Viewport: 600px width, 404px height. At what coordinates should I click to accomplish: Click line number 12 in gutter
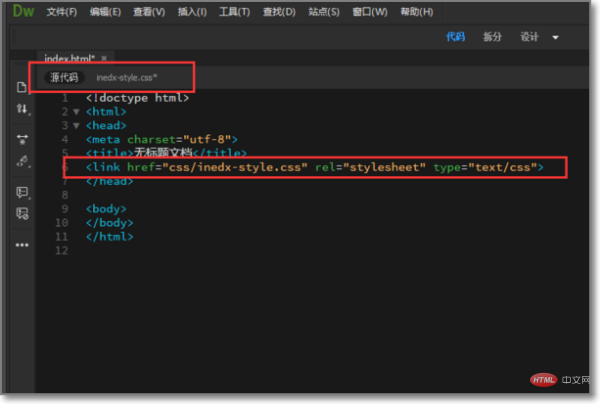[62, 251]
